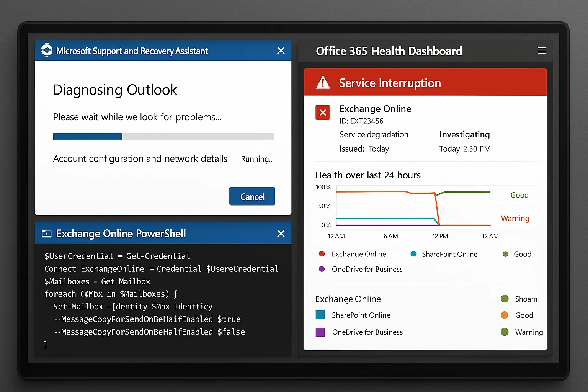This screenshot has width=588, height=392.
Task: Click the Diagnosing Outlook progress bar
Action: point(163,137)
